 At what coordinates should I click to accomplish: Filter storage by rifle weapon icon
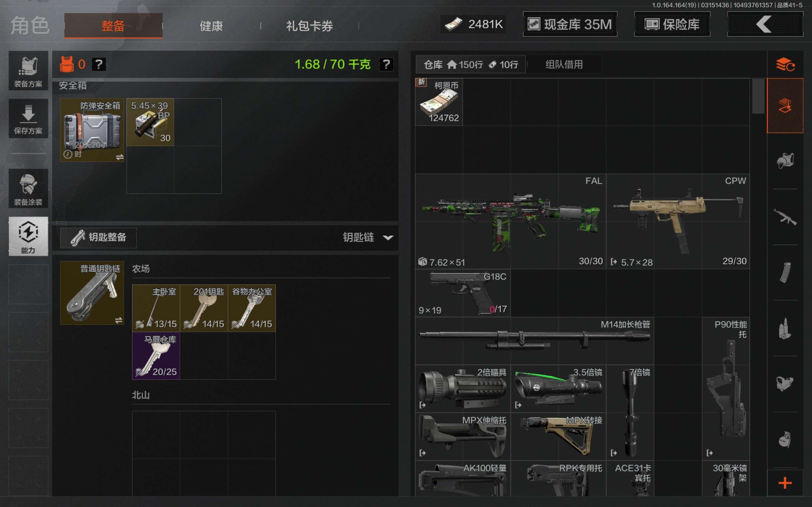(785, 217)
